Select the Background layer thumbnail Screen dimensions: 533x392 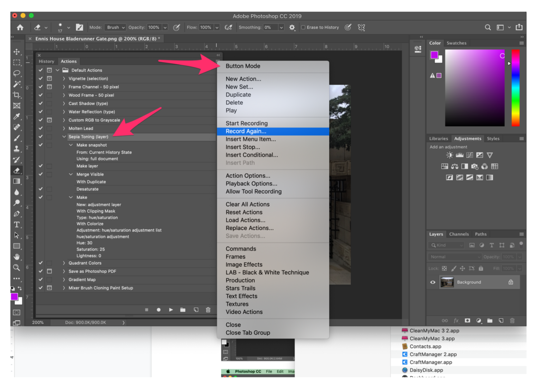point(447,282)
